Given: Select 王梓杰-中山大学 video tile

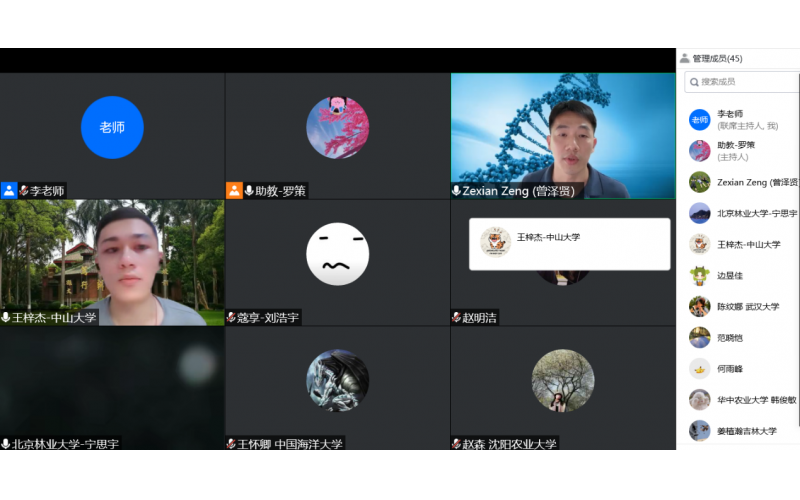Looking at the screenshot, I should (x=112, y=262).
